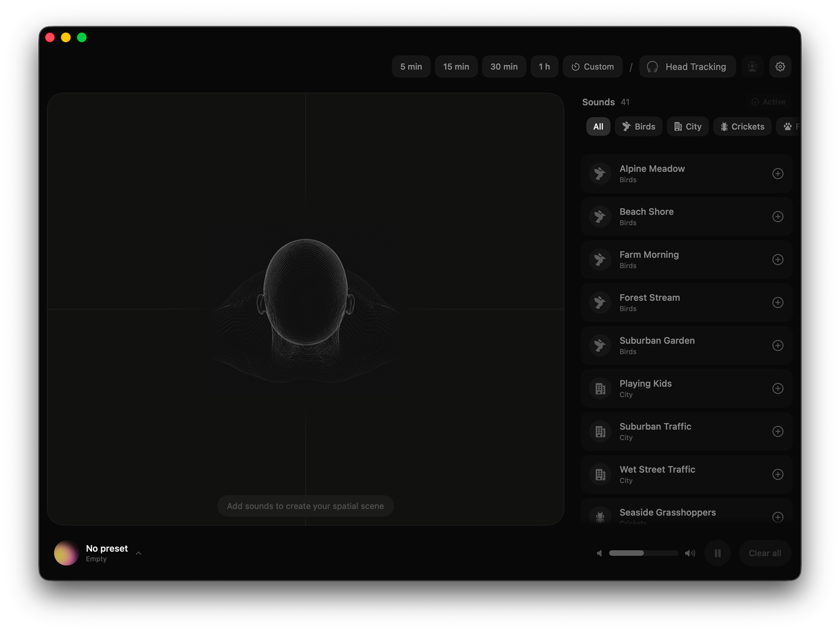840x632 pixels.
Task: Click the building icon beside Wet Street Traffic
Action: pyautogui.click(x=600, y=474)
